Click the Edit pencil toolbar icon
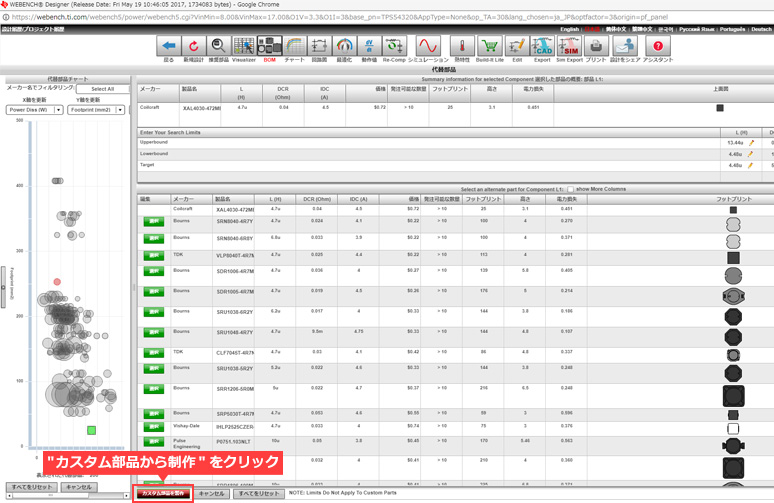The width and height of the screenshot is (774, 503). [517, 46]
